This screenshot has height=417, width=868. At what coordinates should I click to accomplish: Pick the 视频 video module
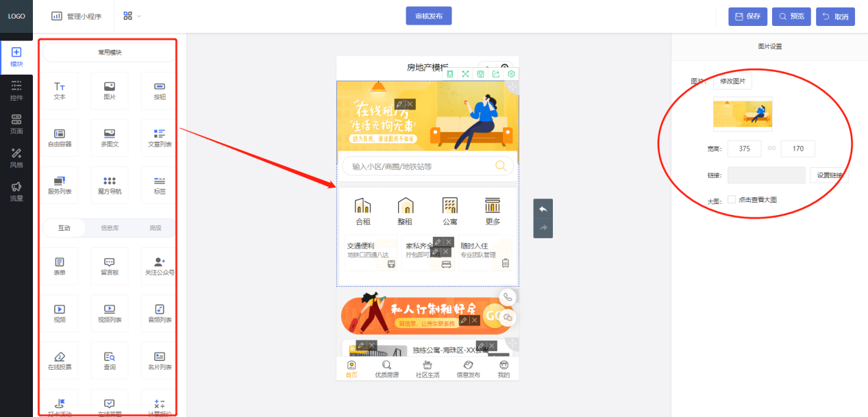point(60,314)
